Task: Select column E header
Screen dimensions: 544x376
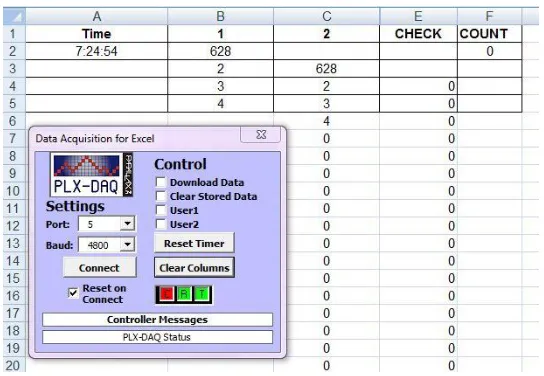Action: click(418, 16)
